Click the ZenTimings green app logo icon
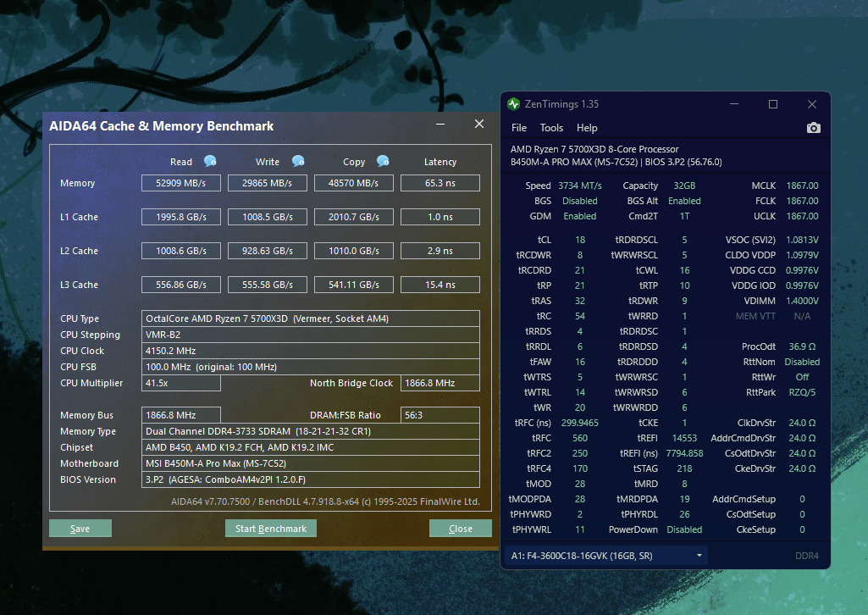This screenshot has height=615, width=868. point(514,104)
